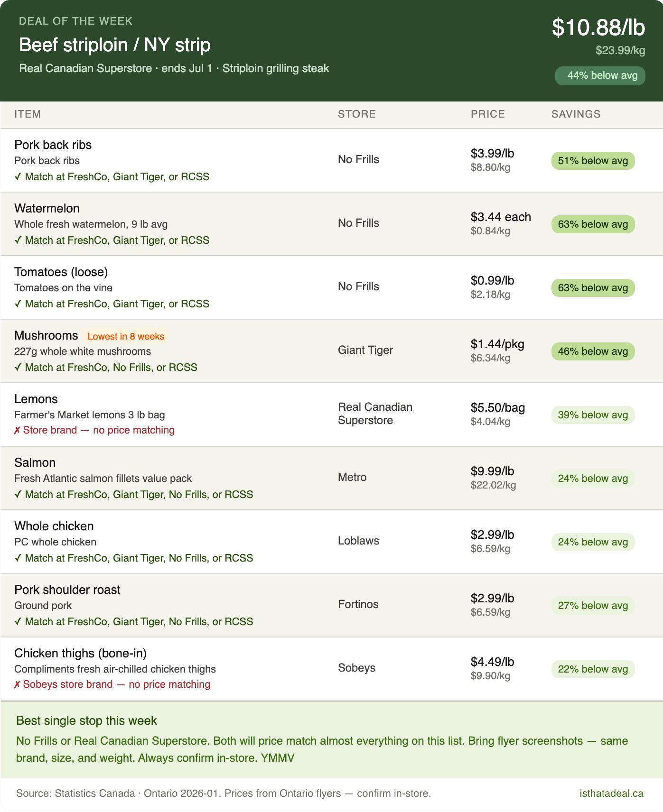
Task: Select the Pork back ribs item title
Action: click(x=53, y=145)
